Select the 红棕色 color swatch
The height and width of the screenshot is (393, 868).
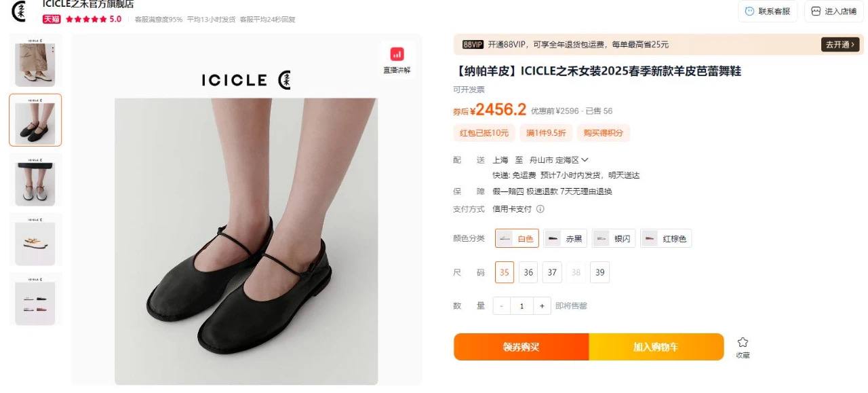point(666,238)
